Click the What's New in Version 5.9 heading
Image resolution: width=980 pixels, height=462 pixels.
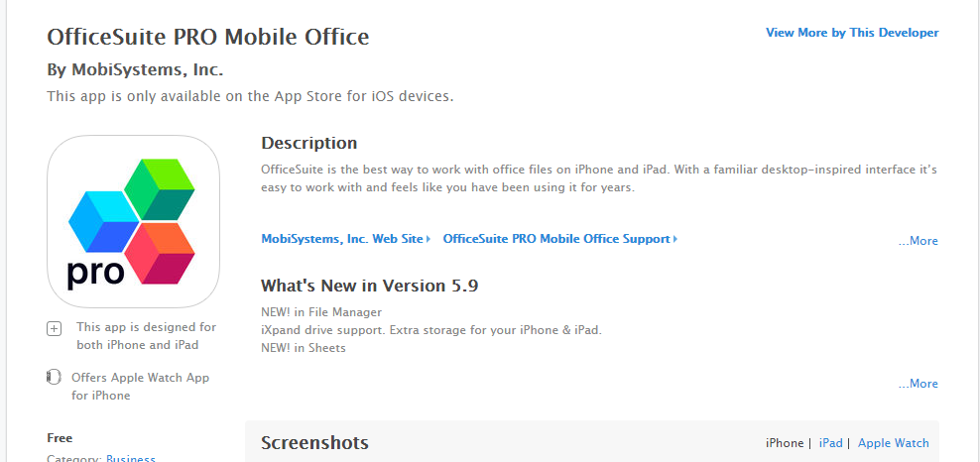pos(369,286)
